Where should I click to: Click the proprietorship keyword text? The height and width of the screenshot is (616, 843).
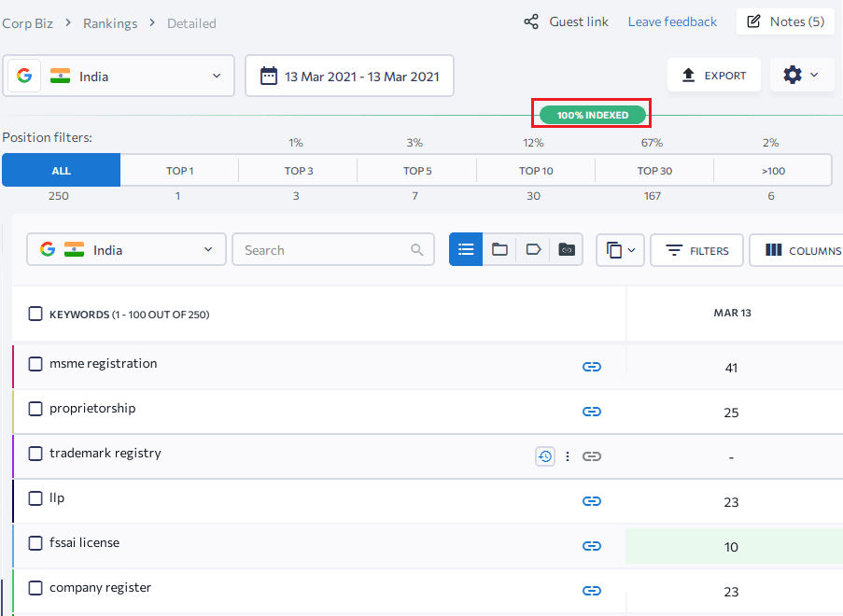pyautogui.click(x=92, y=409)
